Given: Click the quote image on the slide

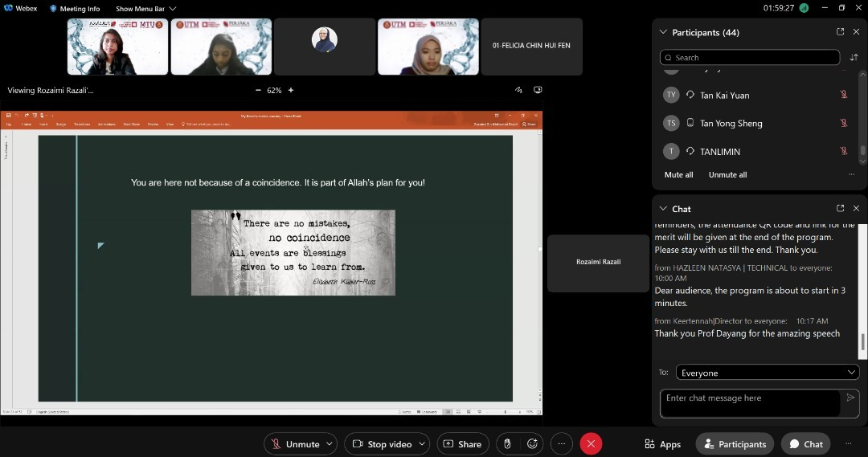Looking at the screenshot, I should tap(293, 252).
